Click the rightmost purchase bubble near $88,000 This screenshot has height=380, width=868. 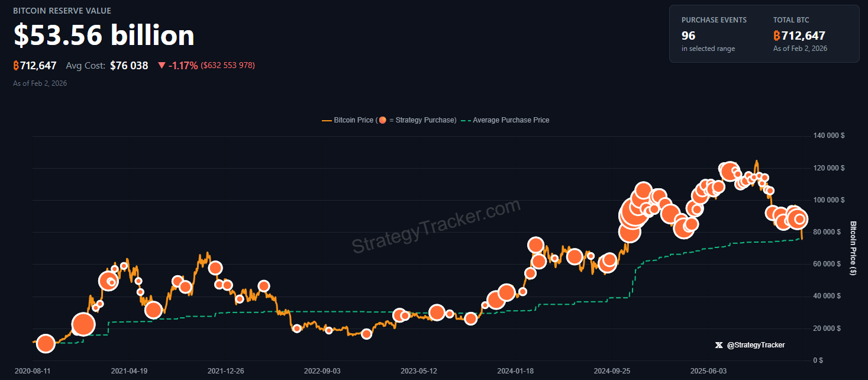click(799, 220)
